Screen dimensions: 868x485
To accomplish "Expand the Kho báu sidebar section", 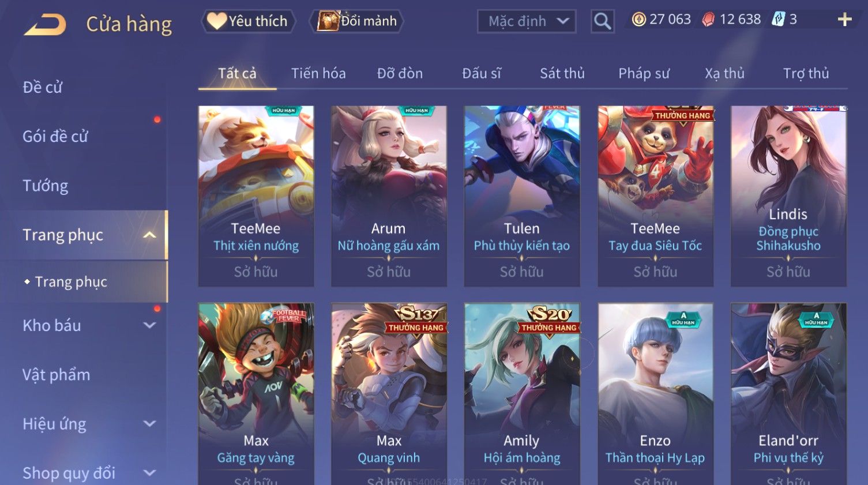I will coord(149,325).
